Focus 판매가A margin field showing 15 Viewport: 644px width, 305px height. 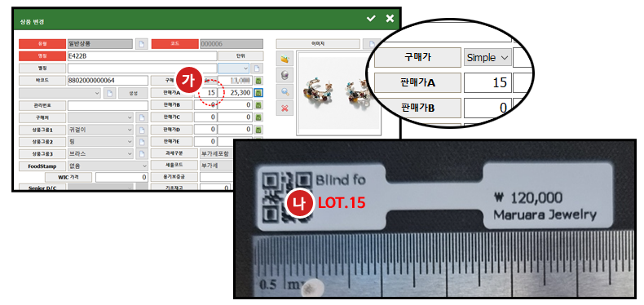[205, 93]
